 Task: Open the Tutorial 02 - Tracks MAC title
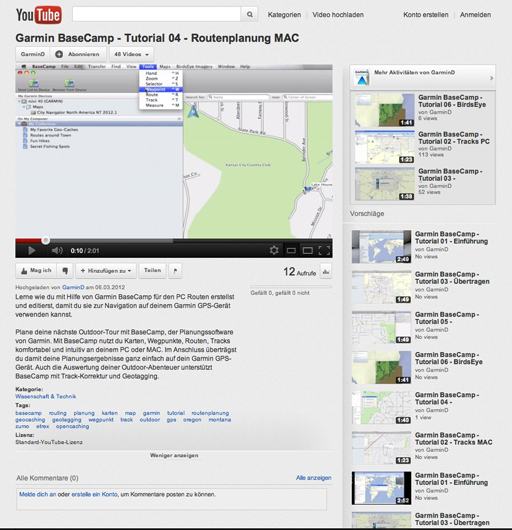(x=454, y=439)
